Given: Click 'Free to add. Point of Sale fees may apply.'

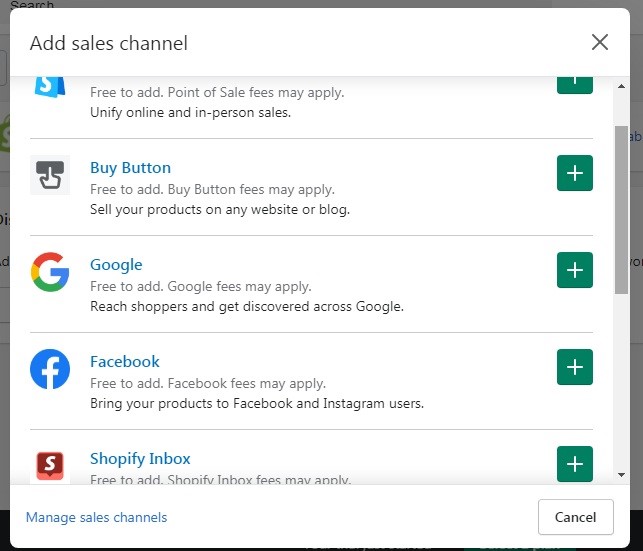Looking at the screenshot, I should coord(217,92).
